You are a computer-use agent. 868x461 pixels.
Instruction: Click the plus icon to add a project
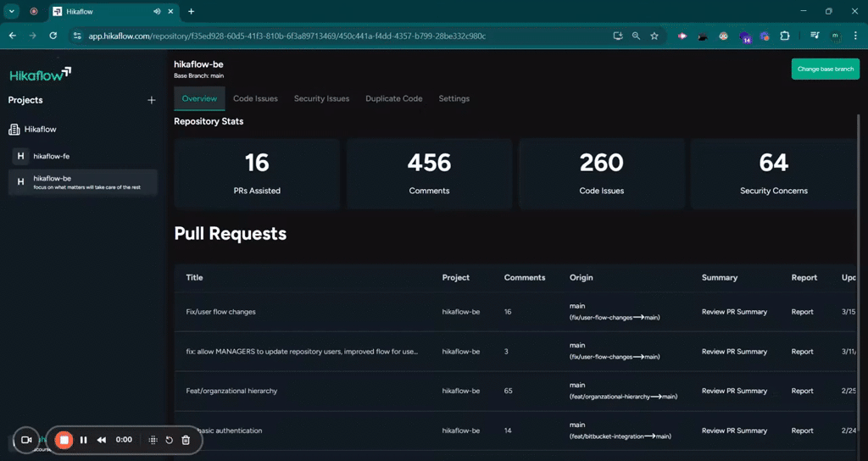point(152,100)
